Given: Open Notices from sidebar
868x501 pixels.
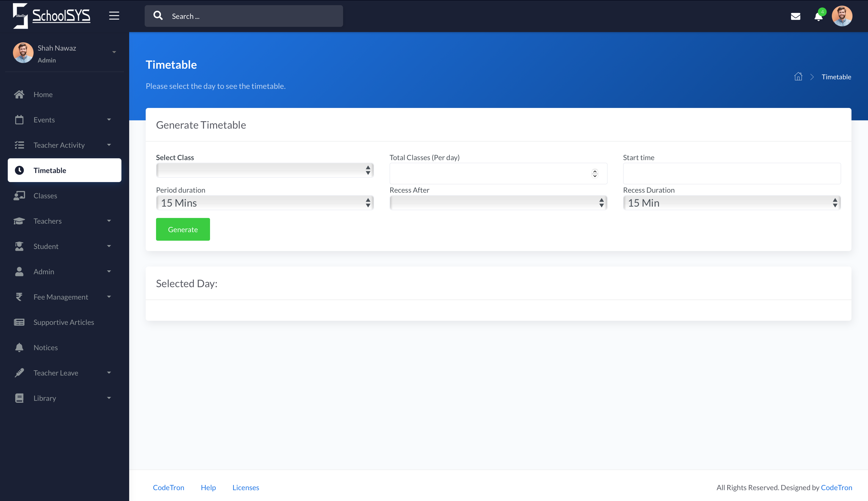Looking at the screenshot, I should [x=45, y=348].
